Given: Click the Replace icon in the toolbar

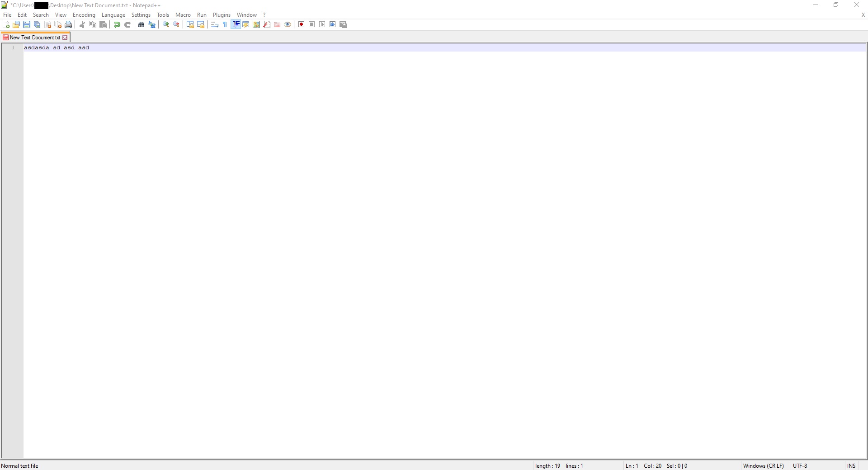Looking at the screenshot, I should 151,24.
